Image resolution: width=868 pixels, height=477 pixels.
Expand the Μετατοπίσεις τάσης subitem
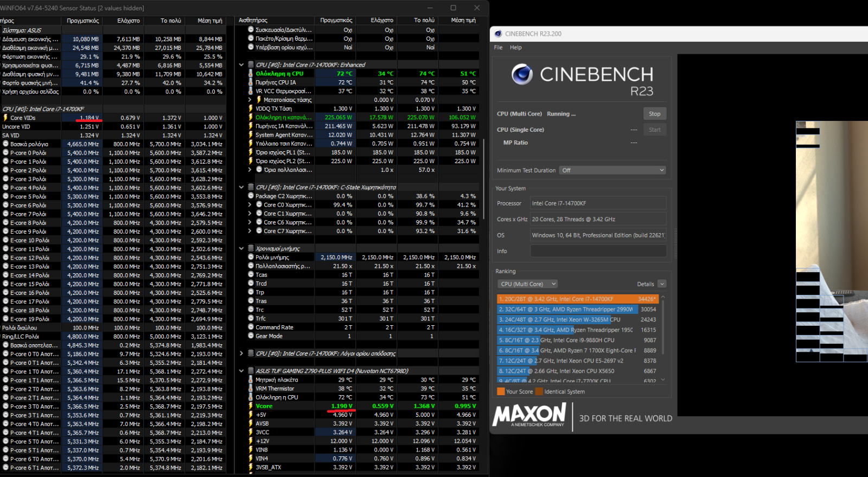250,100
